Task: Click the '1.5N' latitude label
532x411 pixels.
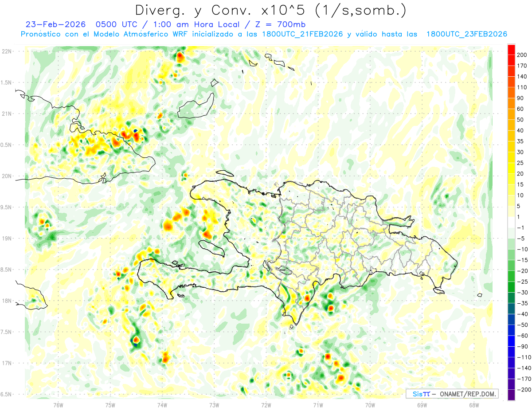Action: pyautogui.click(x=6, y=82)
